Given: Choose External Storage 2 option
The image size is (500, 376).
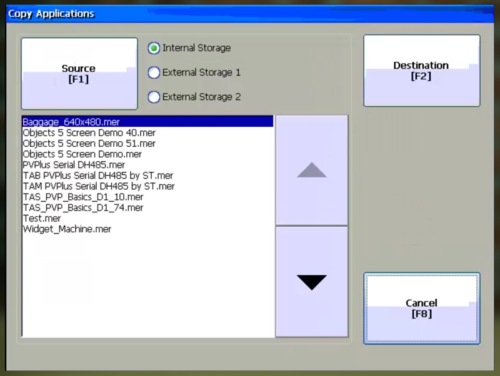Looking at the screenshot, I should [154, 97].
